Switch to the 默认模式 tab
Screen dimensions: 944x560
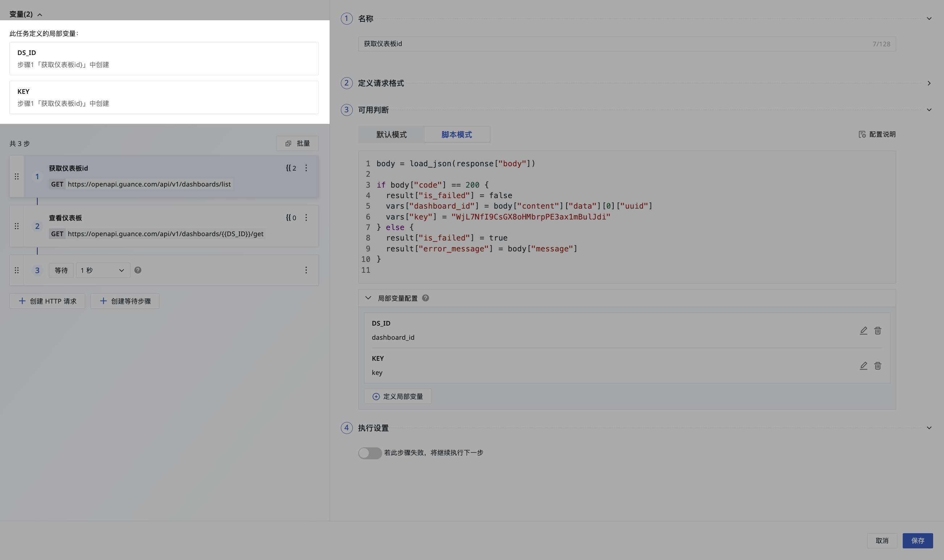tap(391, 134)
